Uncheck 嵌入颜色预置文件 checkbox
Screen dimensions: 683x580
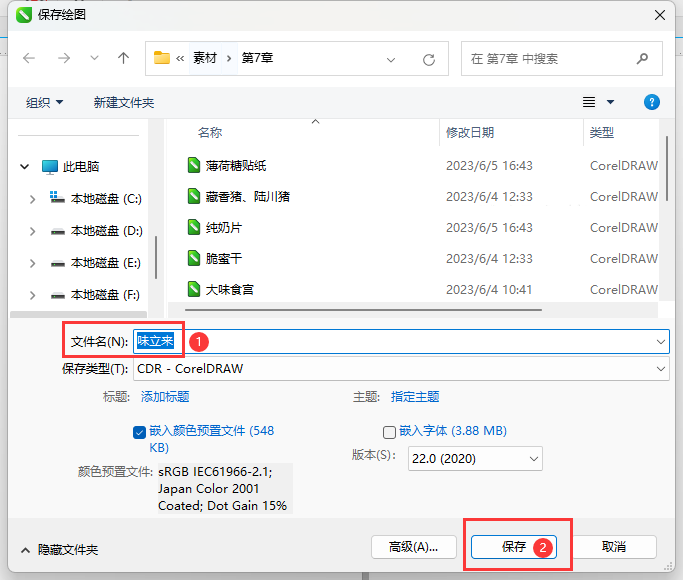pyautogui.click(x=139, y=432)
